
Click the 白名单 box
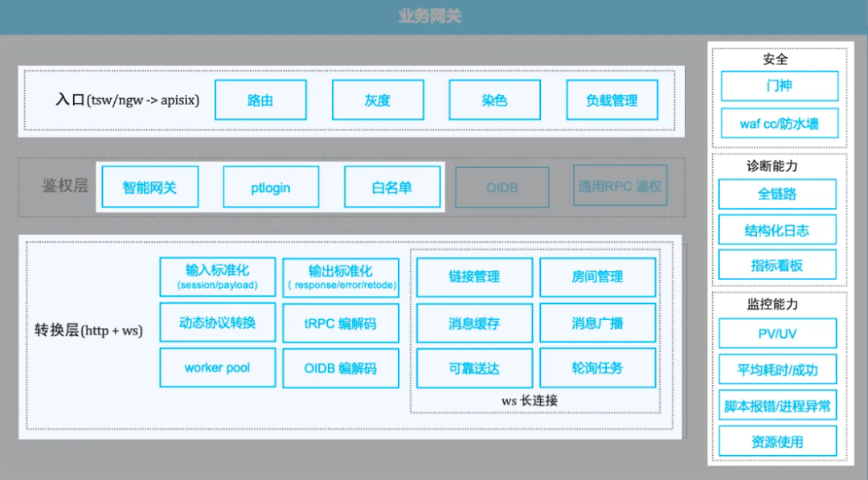coord(392,187)
